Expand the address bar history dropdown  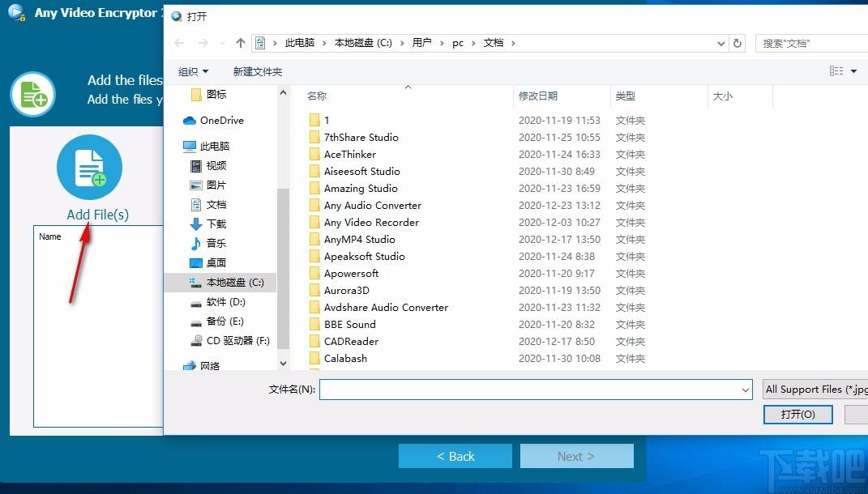pos(720,43)
